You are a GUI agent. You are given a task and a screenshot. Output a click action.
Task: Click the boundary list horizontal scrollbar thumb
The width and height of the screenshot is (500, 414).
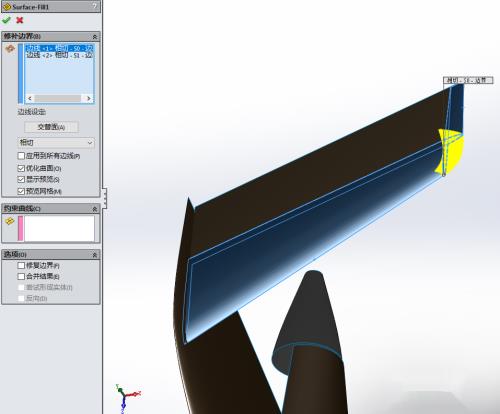pyautogui.click(x=57, y=98)
